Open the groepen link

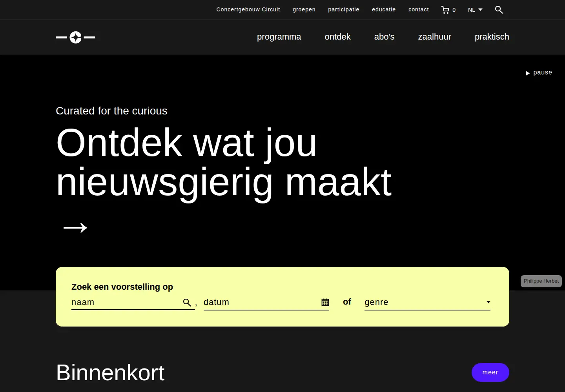point(304,9)
